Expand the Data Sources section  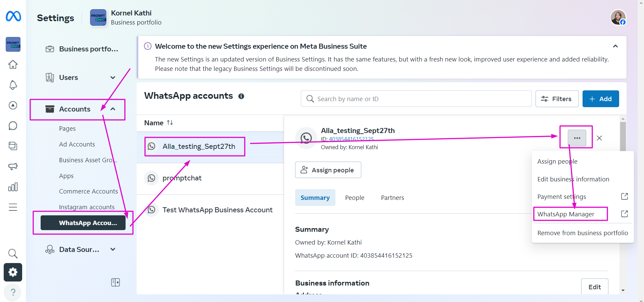(x=113, y=249)
